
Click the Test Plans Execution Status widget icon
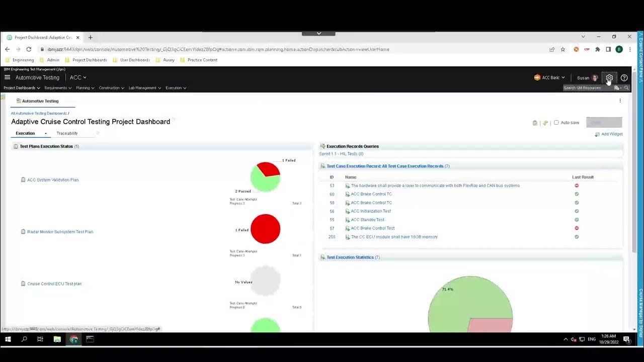pos(16,146)
